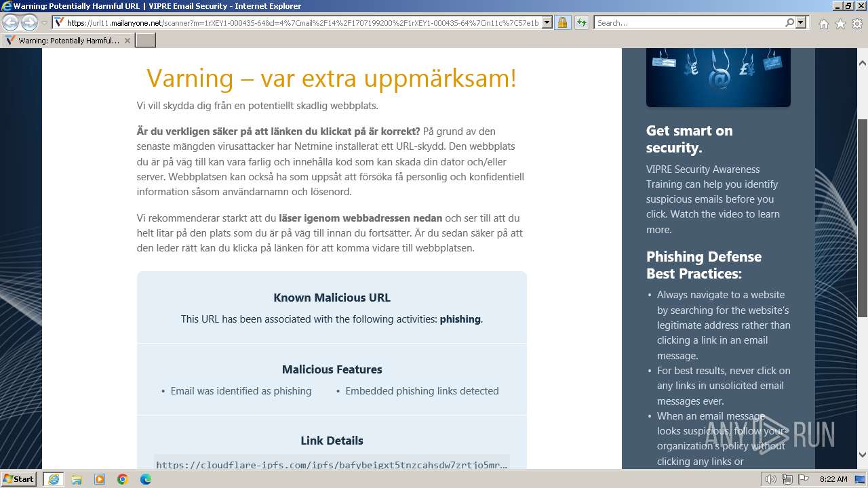
Task: Open a new blank tab
Action: click(x=146, y=41)
